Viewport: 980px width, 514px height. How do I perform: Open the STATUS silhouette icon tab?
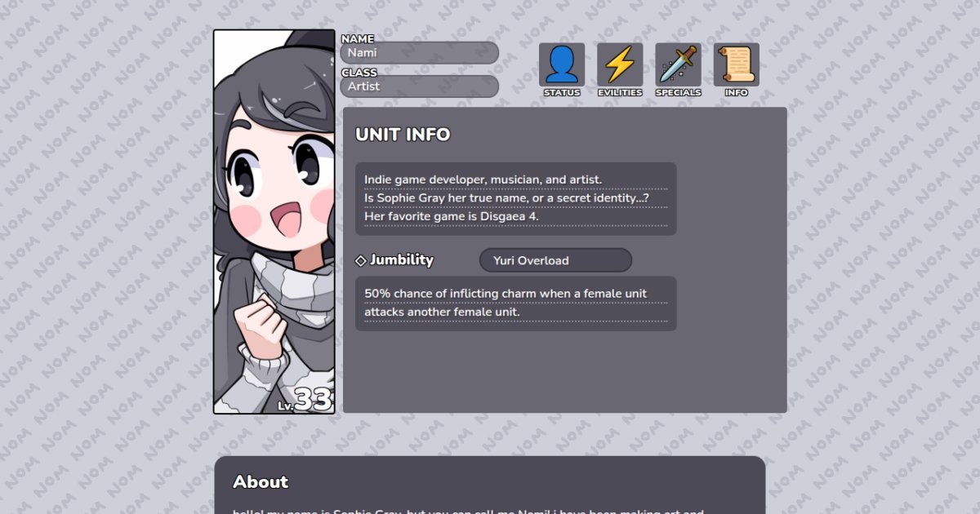pyautogui.click(x=562, y=64)
